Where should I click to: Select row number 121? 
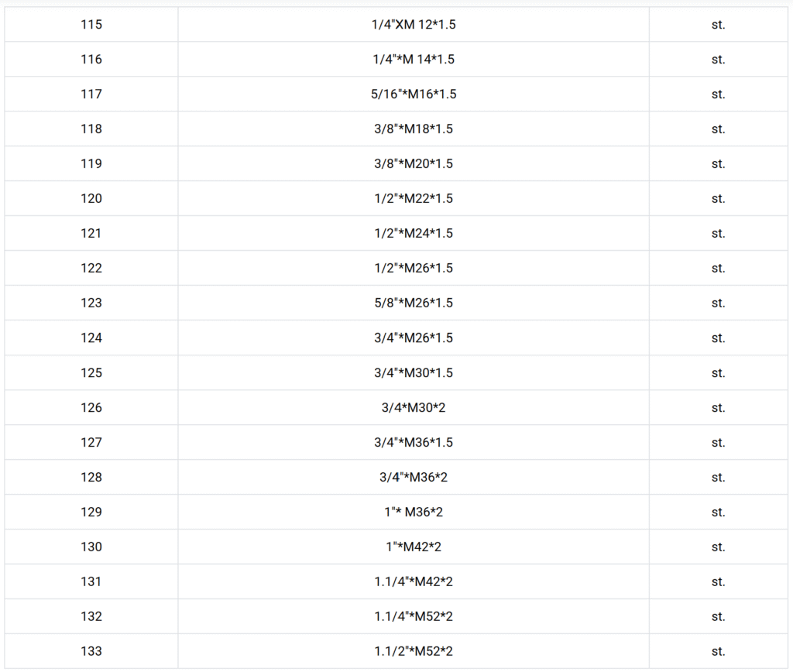tap(91, 234)
